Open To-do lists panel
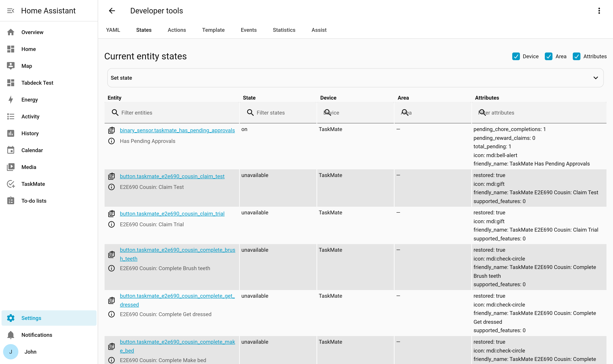The width and height of the screenshot is (613, 364). tap(49, 201)
